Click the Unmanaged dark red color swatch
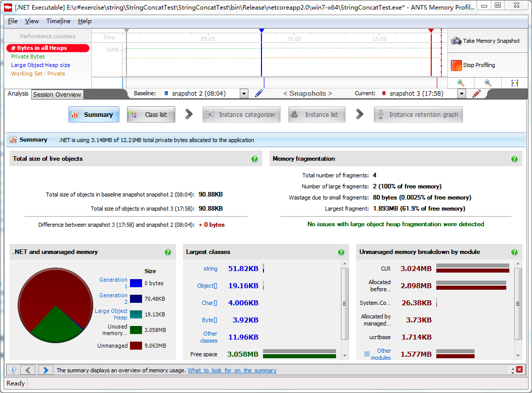This screenshot has width=532, height=393. point(136,346)
